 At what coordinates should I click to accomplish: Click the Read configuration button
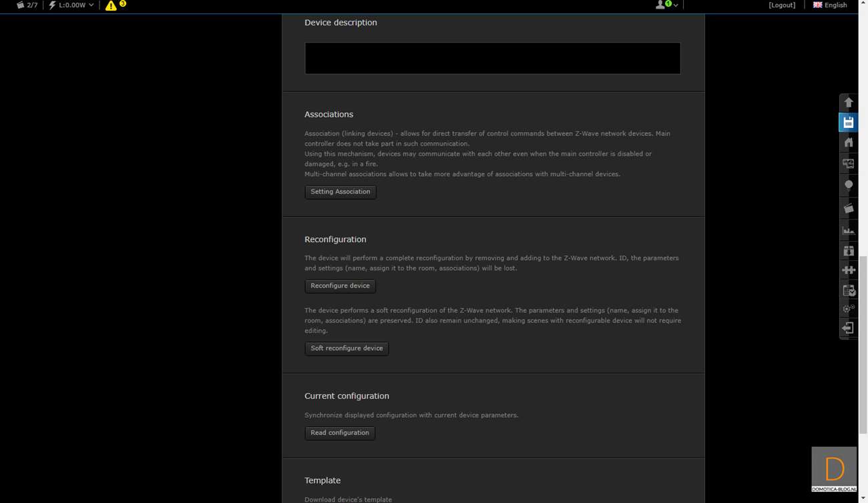coord(340,433)
